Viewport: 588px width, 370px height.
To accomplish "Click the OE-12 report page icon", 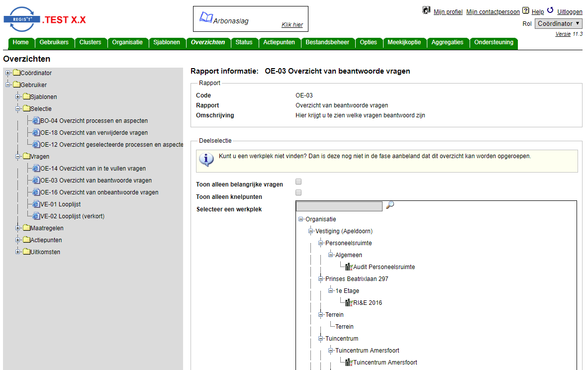I will point(36,144).
